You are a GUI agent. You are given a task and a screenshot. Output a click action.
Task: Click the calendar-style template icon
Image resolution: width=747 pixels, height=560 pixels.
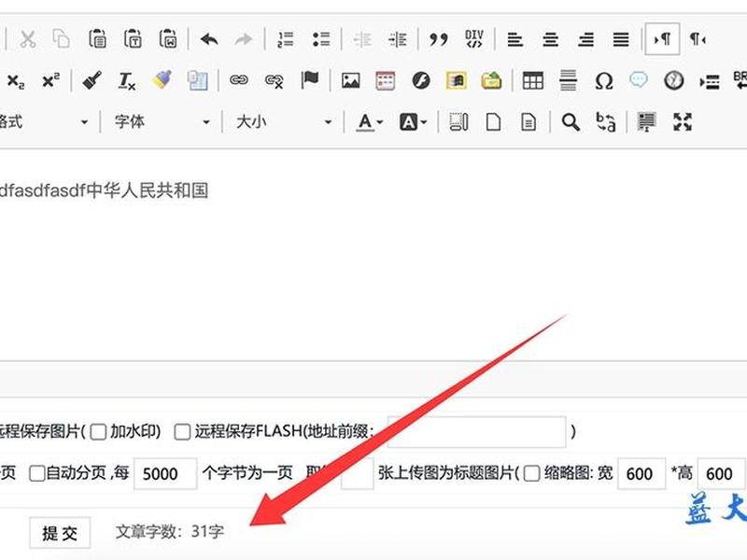(x=386, y=80)
